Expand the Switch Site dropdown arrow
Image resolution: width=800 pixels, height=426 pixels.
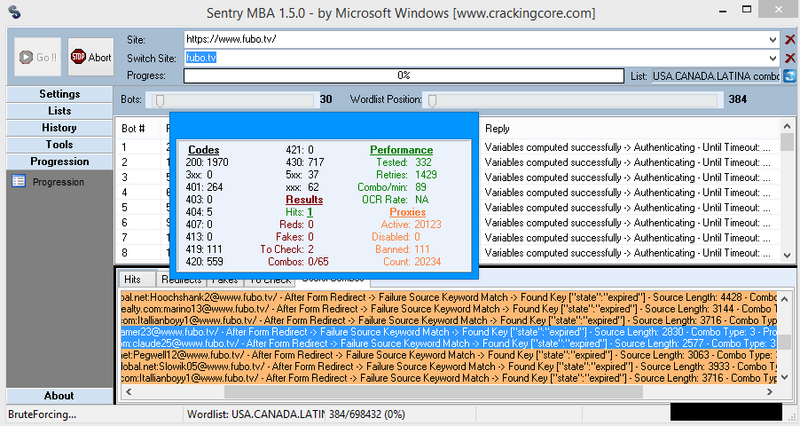tap(772, 58)
